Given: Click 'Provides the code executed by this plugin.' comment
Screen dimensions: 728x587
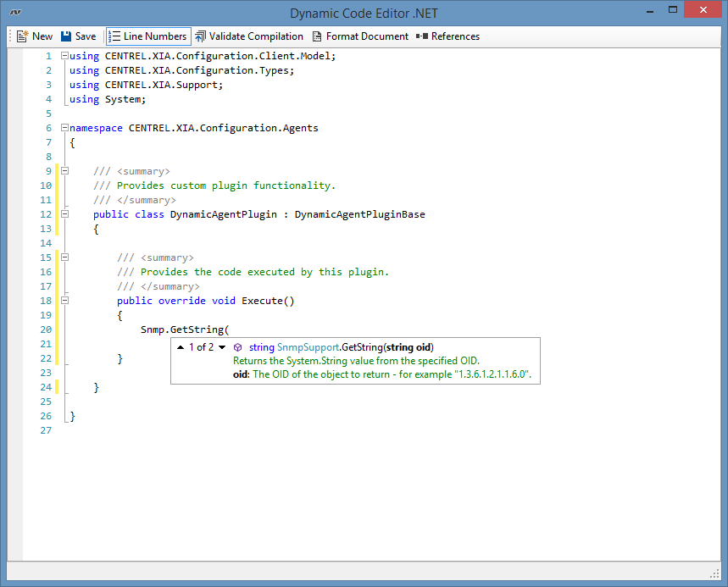Looking at the screenshot, I should pos(264,272).
